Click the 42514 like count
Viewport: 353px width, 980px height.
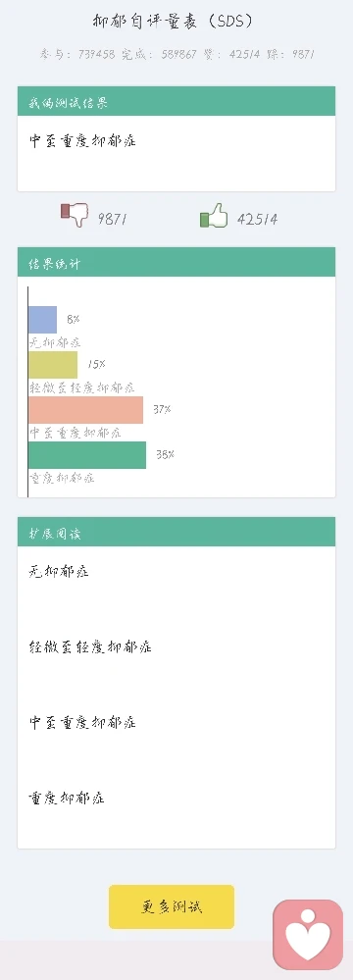(258, 219)
